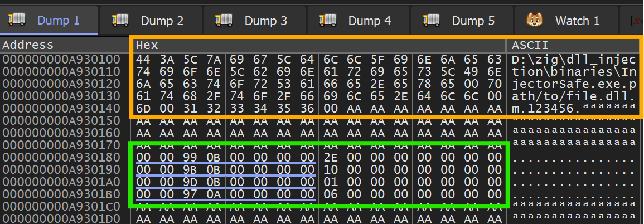Open the Dump 2 tab
Image resolution: width=644 pixels, height=224 pixels.
click(x=152, y=20)
